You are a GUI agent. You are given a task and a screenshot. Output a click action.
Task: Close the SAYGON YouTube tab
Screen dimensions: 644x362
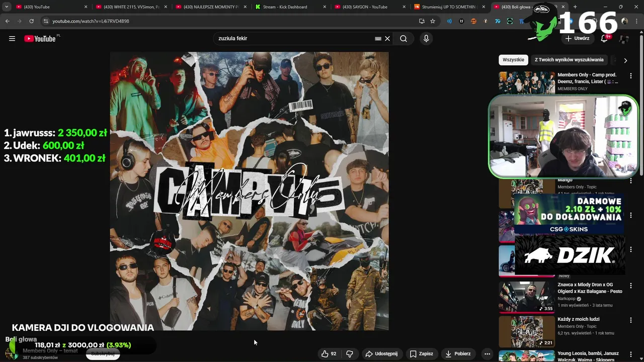click(404, 7)
